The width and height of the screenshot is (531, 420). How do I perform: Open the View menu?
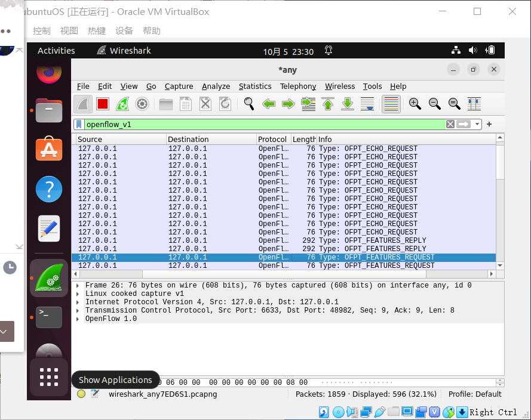(128, 87)
